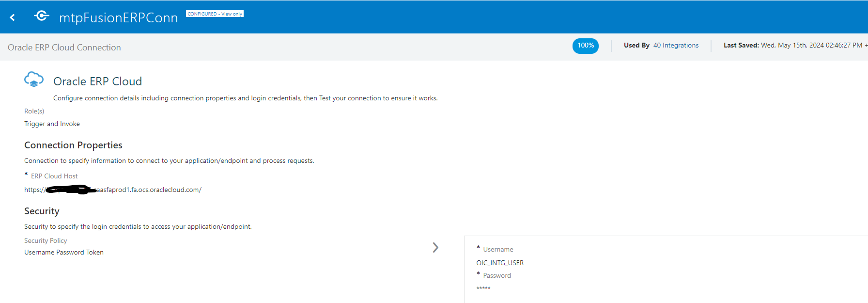
Task: Open the 40 Integrations link
Action: coord(676,45)
